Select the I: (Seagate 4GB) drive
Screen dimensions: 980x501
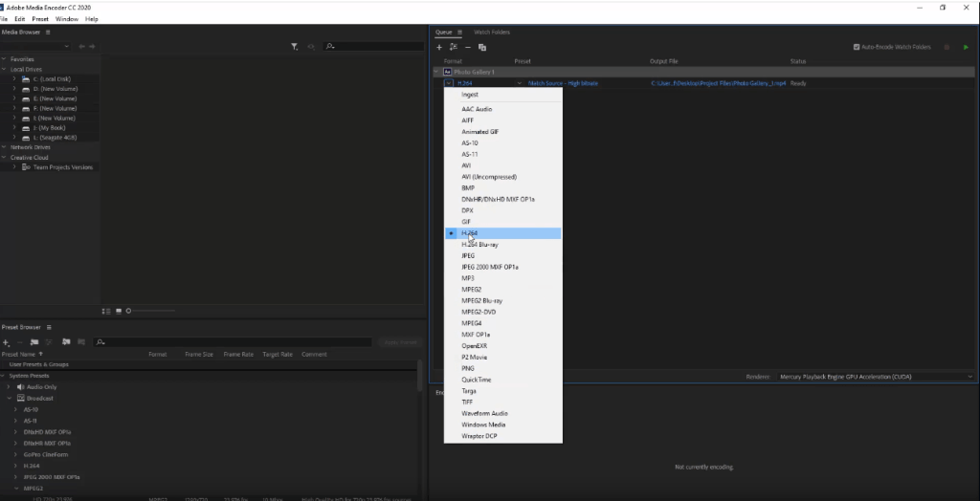tap(55, 138)
